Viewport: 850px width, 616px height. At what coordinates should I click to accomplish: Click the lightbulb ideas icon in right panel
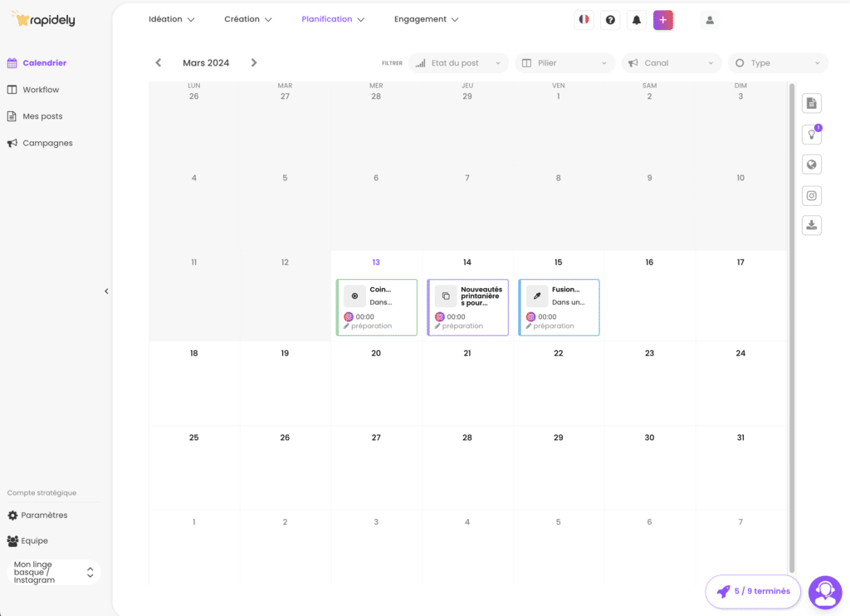coord(811,134)
